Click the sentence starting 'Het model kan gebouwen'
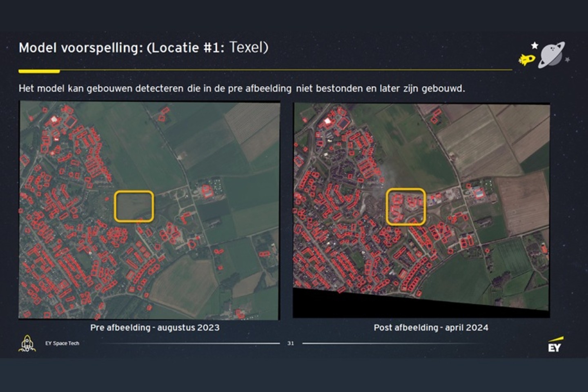Viewport: 588px width, 392px height. tap(241, 88)
